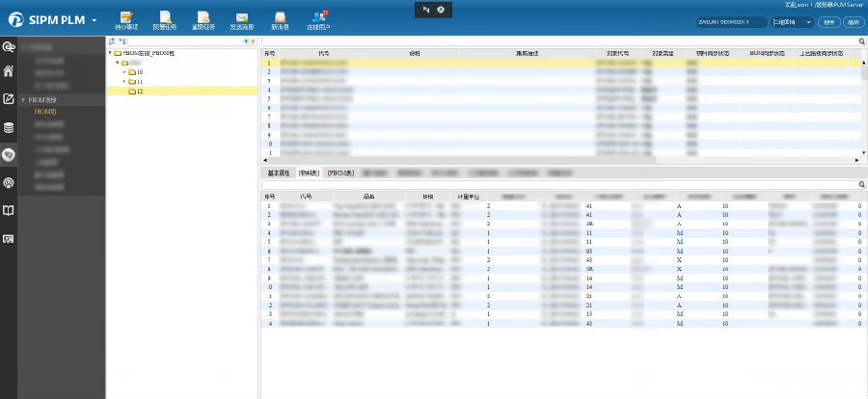Expand folder 11 in the tree

(x=124, y=81)
